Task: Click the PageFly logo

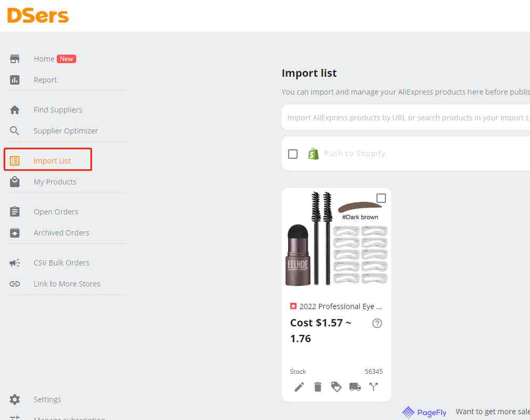Action: (x=424, y=412)
